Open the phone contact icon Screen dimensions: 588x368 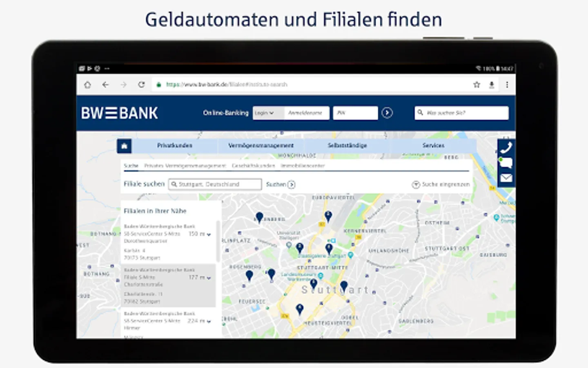pos(506,147)
